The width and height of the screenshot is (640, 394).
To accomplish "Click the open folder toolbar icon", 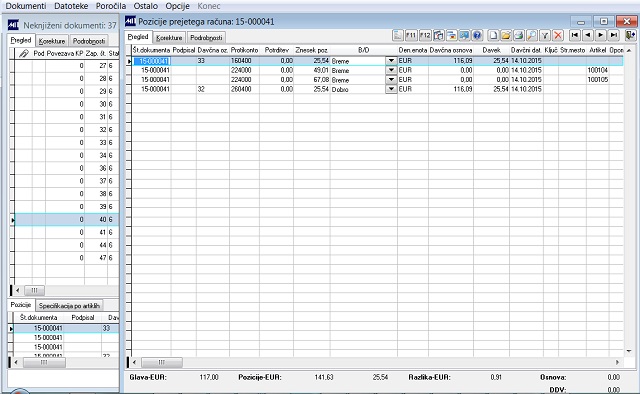I will click(x=506, y=36).
